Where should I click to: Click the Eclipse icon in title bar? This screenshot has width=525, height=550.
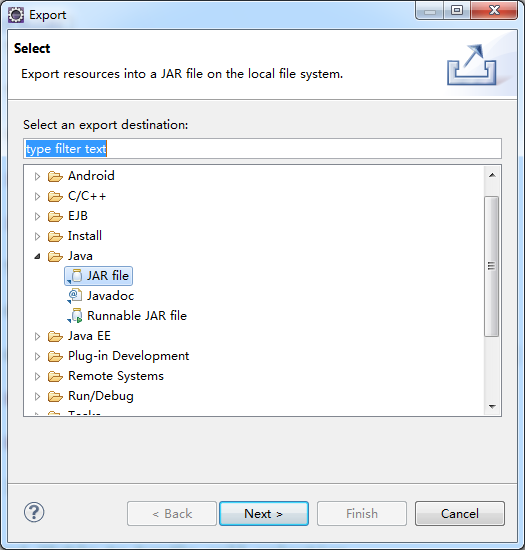16,15
